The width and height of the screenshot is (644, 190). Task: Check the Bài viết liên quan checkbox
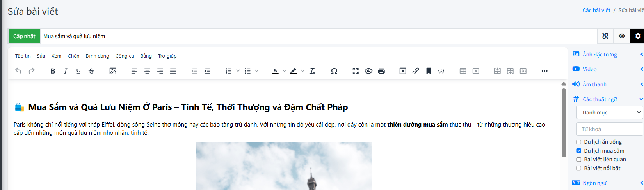(x=579, y=160)
